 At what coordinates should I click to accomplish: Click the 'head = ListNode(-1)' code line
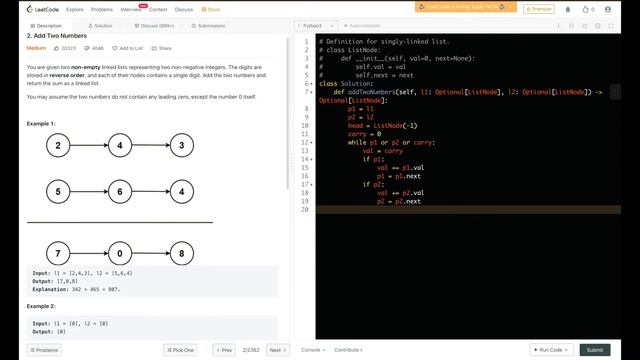coord(382,126)
